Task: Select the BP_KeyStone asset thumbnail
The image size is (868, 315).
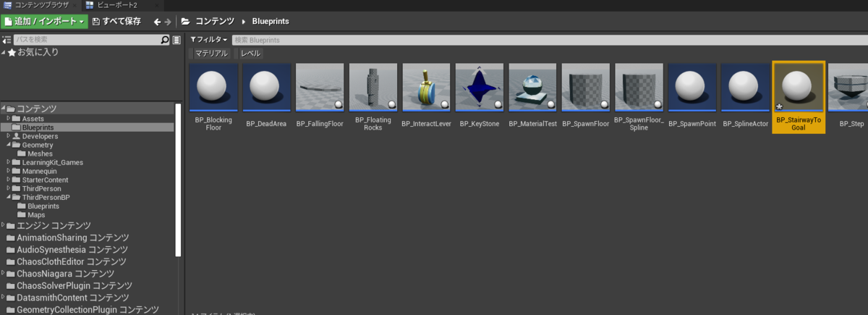Action: [480, 88]
